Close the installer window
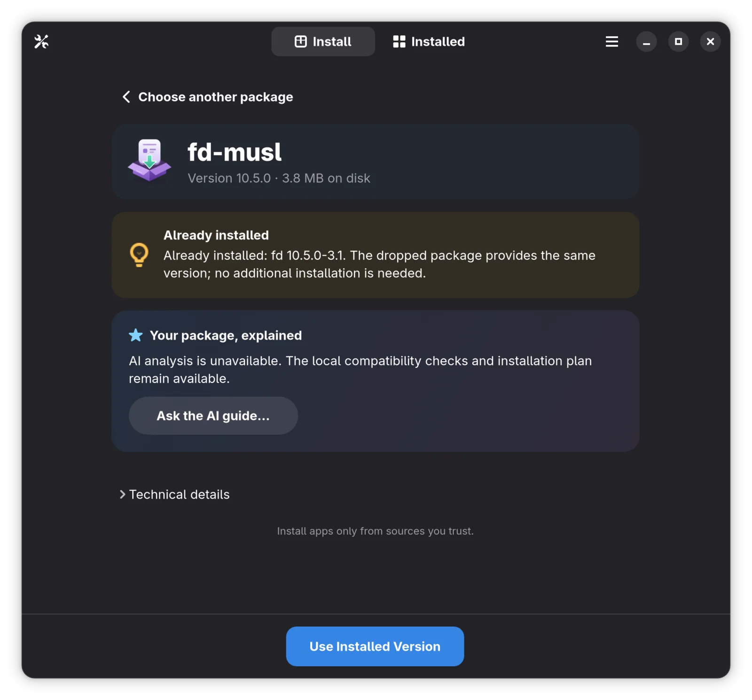Viewport: 752px width, 700px height. click(x=710, y=42)
